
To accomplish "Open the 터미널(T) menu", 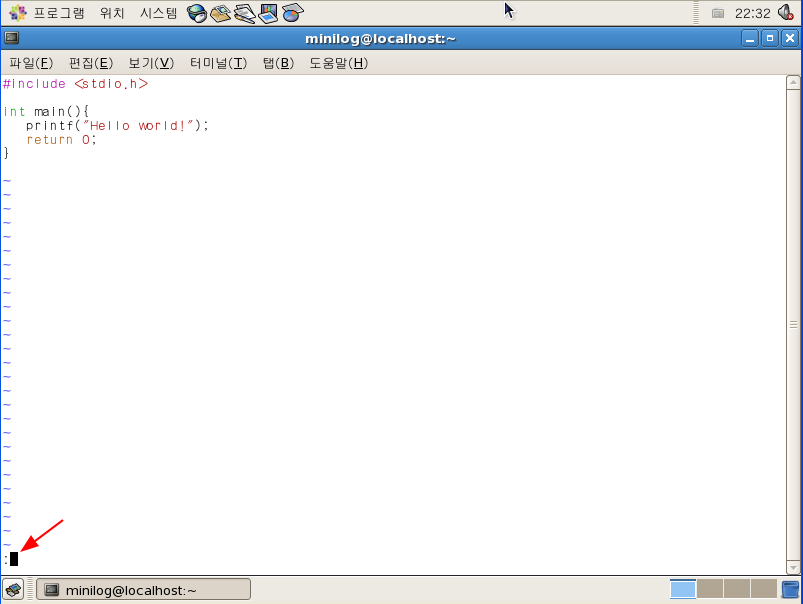I will tap(218, 63).
